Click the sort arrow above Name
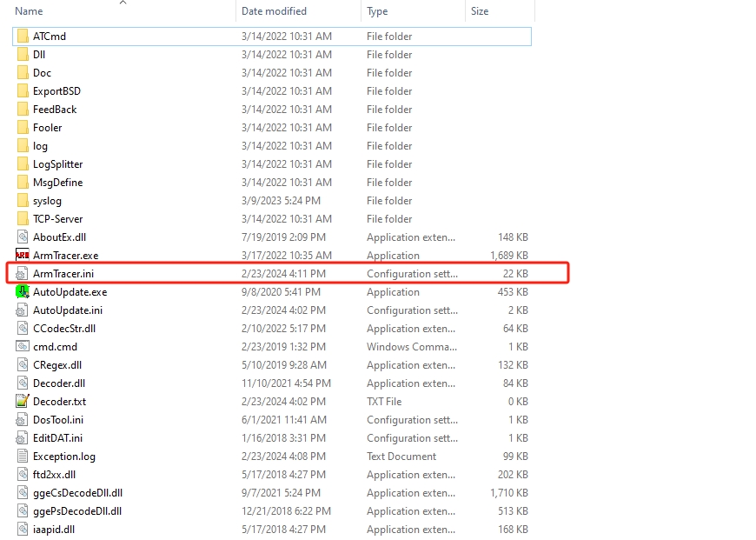Viewport: 756px width, 540px height. (x=123, y=3)
